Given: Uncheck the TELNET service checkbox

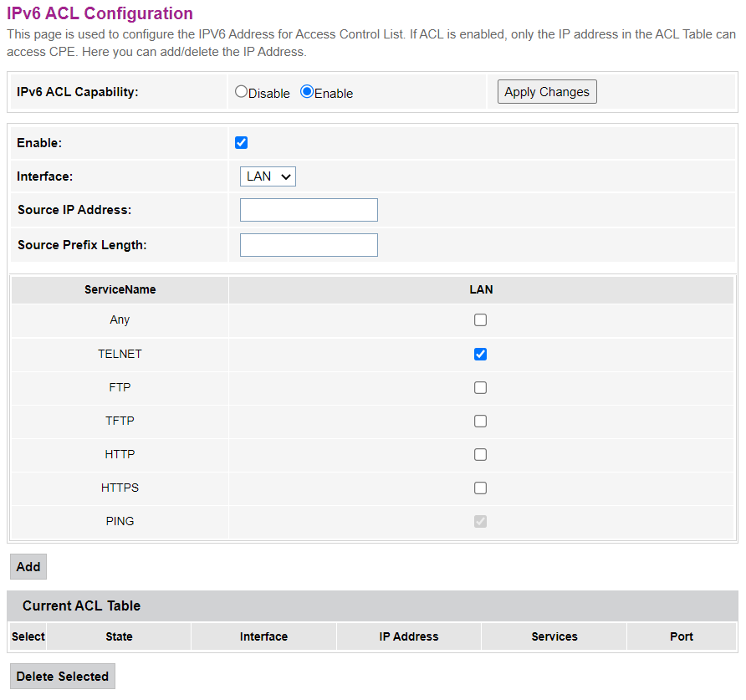Looking at the screenshot, I should pyautogui.click(x=480, y=354).
